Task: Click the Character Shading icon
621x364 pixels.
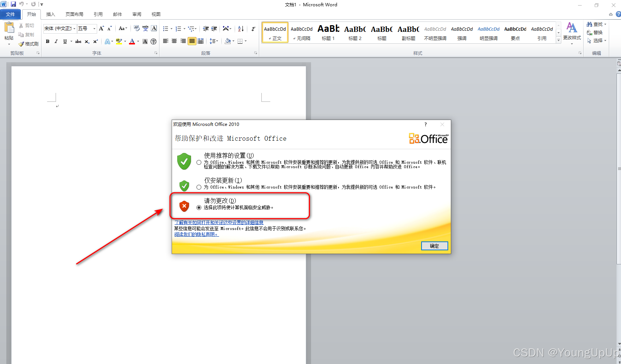Action: tap(145, 41)
